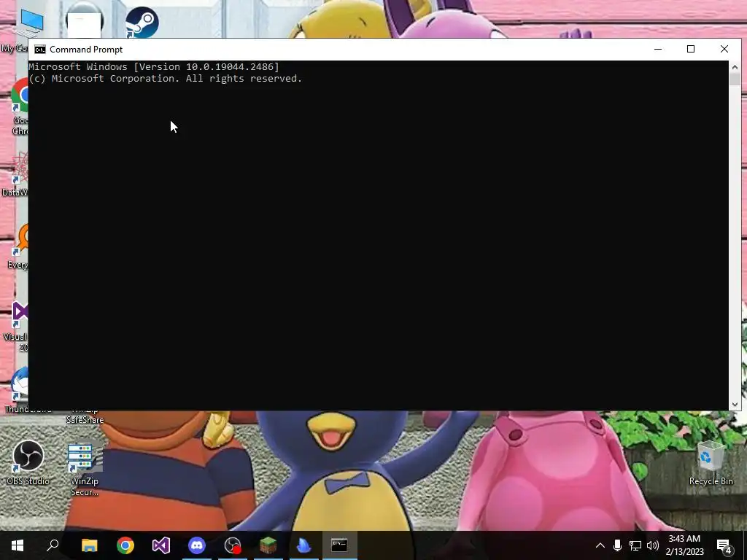Select the Recycle Bin desktop icon

click(x=711, y=462)
